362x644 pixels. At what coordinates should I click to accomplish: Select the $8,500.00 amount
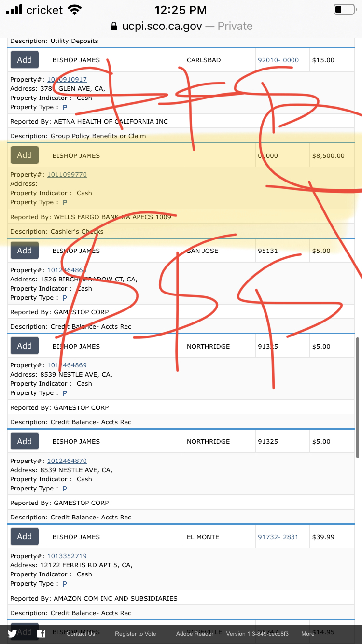329,155
